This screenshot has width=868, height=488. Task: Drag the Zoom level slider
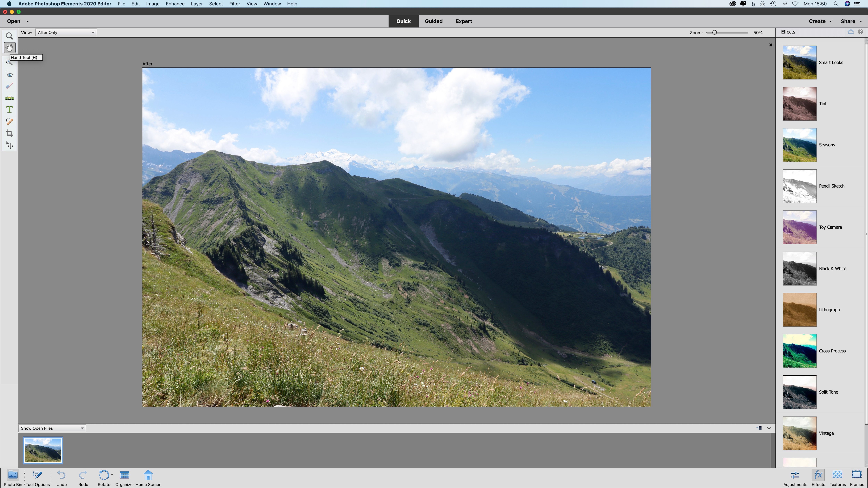click(714, 32)
